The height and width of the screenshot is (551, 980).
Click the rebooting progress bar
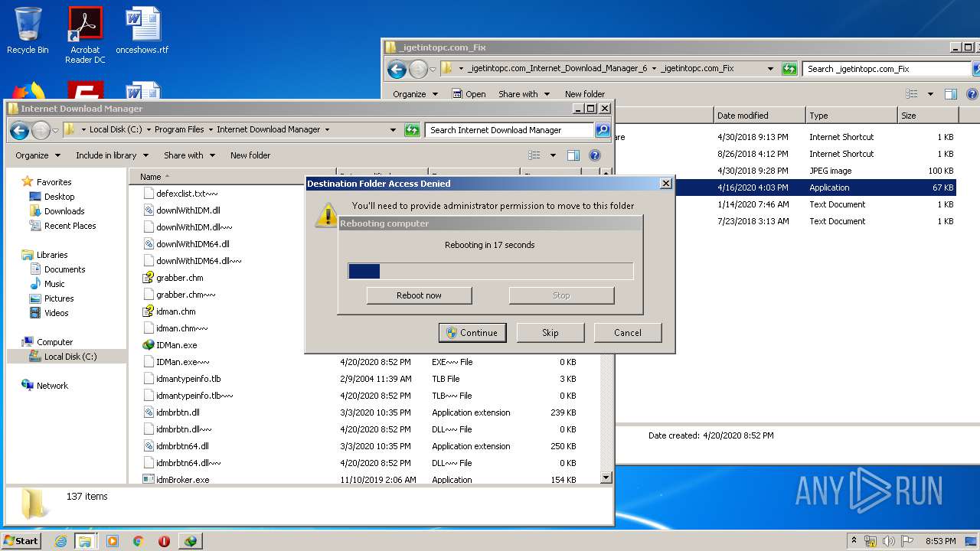tap(491, 271)
